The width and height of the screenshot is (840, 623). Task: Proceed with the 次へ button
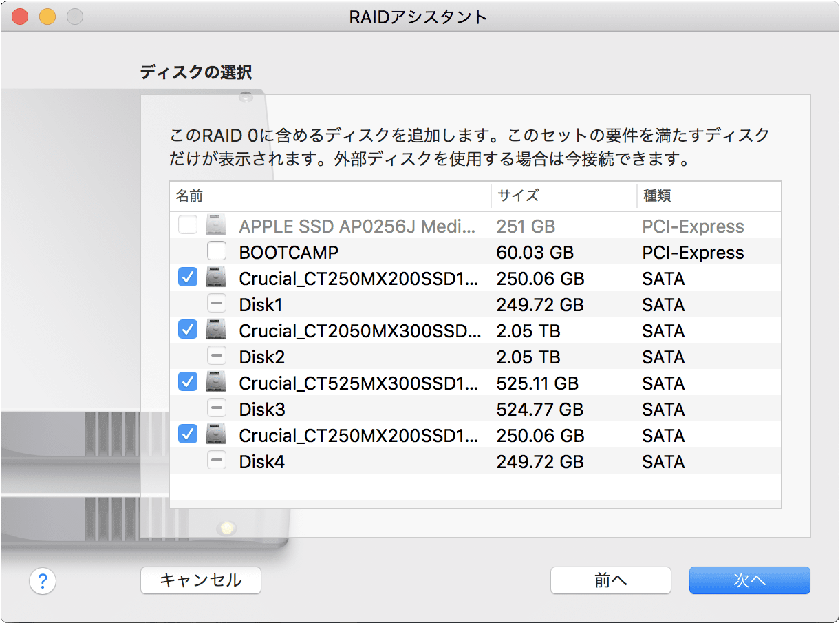click(x=750, y=580)
